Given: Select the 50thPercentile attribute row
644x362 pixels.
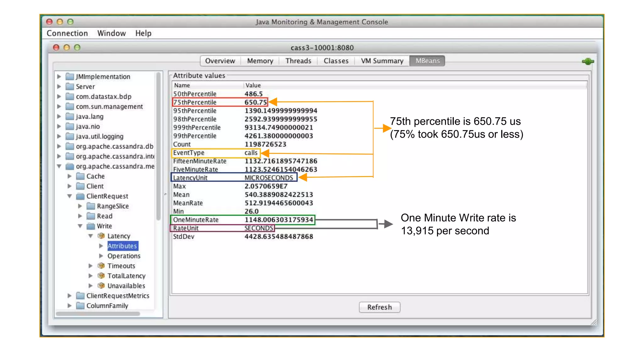Looking at the screenshot, I should click(x=379, y=94).
